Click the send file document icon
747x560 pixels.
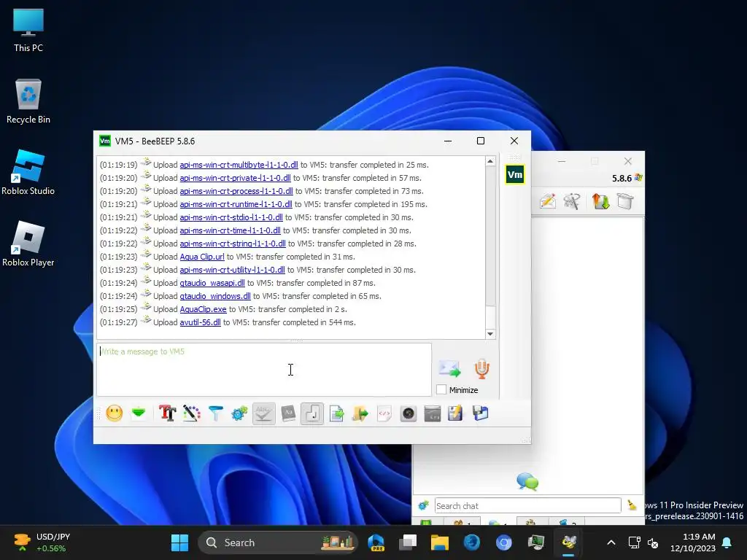pos(336,413)
